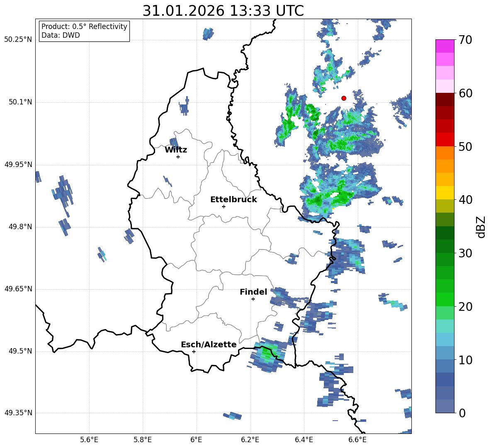This screenshot has width=491, height=448.
Task: Click the 6.6°E longitude label
Action: click(357, 440)
